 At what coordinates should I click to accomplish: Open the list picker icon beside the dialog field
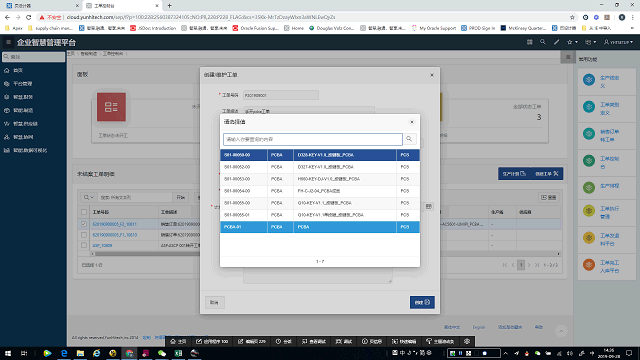coord(428,207)
